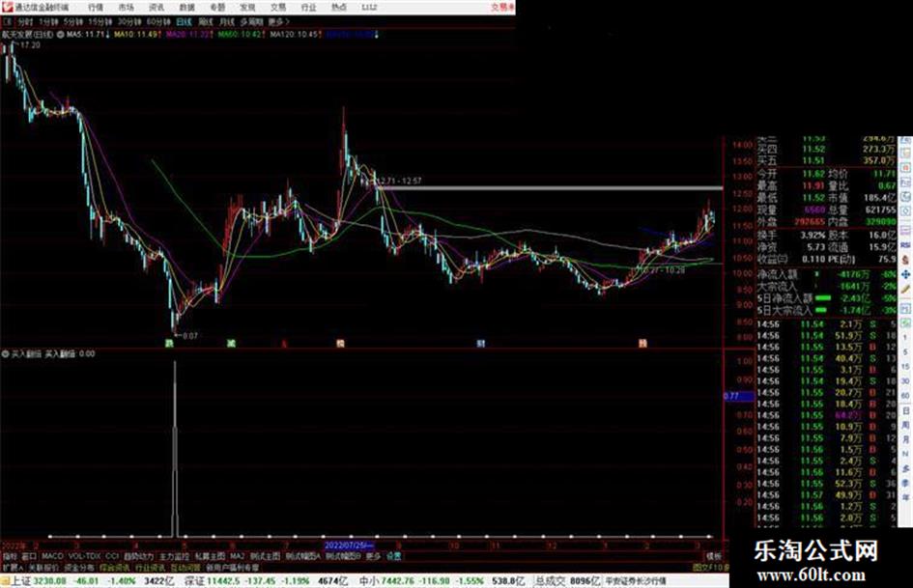Open the 热点 menu
The height and width of the screenshot is (588, 913).
(339, 8)
